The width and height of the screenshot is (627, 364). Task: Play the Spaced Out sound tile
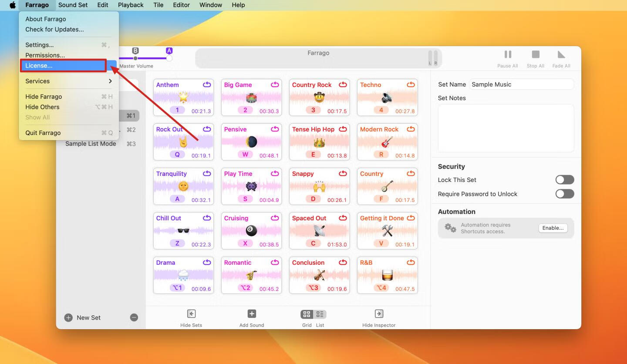[x=319, y=230]
